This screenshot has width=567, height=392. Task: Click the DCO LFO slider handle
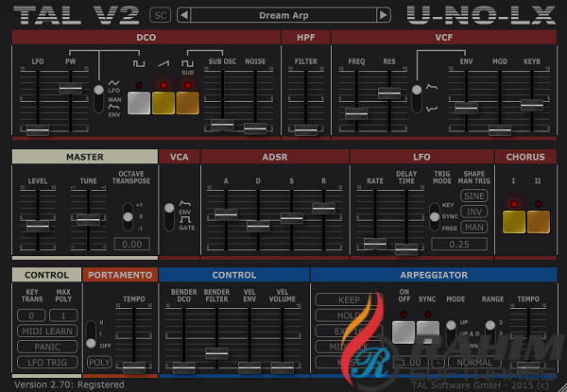[x=38, y=129]
